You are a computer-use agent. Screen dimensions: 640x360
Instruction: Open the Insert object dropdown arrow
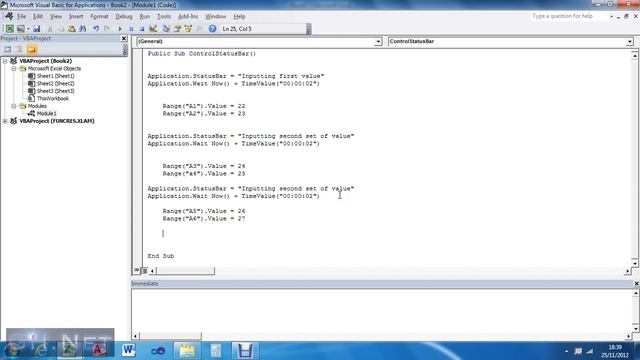[x=28, y=29]
